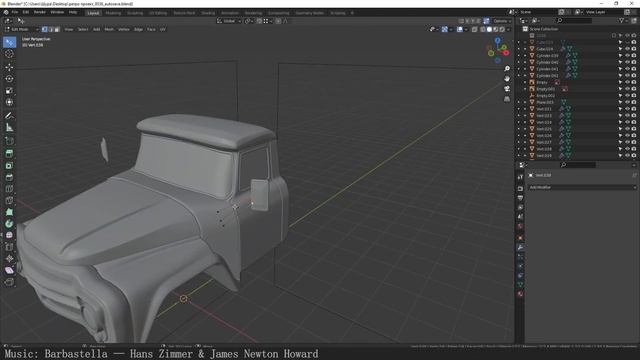Select the Knife tool
640x360 pixels.
tap(9, 200)
